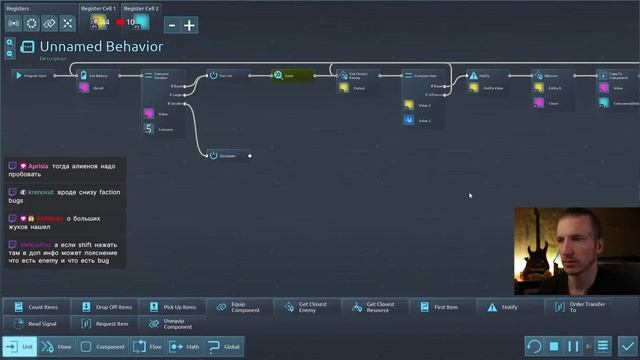This screenshot has width=640, height=360.
Task: Select the Turn On node power icon
Action: (213, 76)
